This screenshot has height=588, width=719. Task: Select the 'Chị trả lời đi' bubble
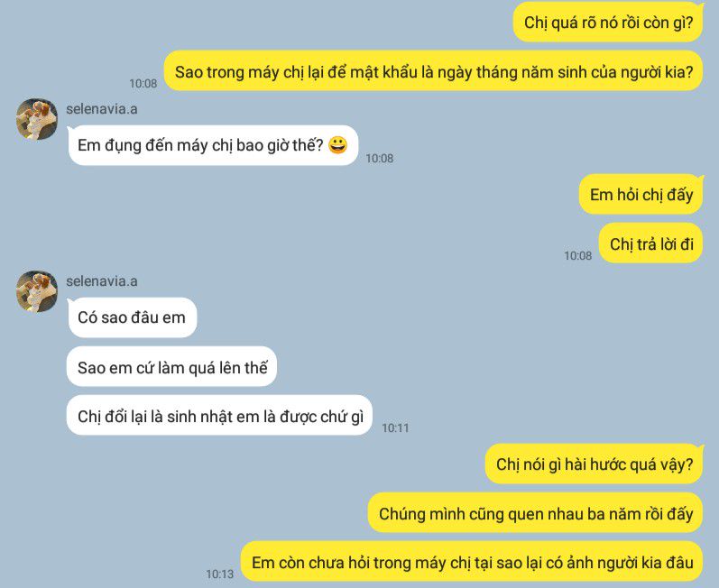[x=651, y=243]
